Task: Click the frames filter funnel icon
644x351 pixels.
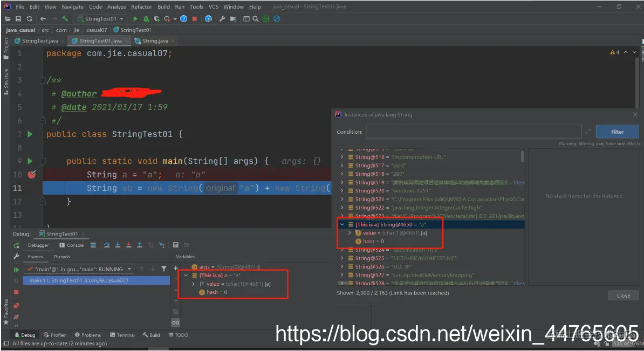Action: tap(164, 269)
